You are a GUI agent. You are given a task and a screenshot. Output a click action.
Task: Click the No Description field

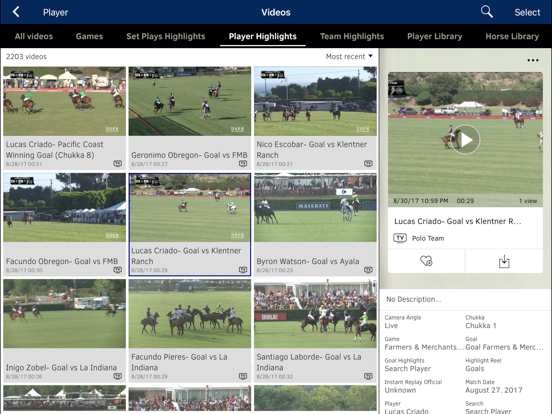pos(465,299)
